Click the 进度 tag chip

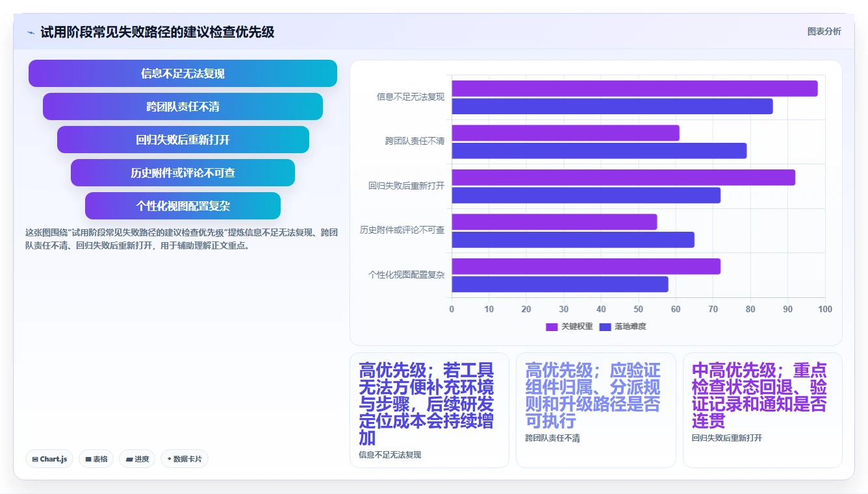click(137, 459)
